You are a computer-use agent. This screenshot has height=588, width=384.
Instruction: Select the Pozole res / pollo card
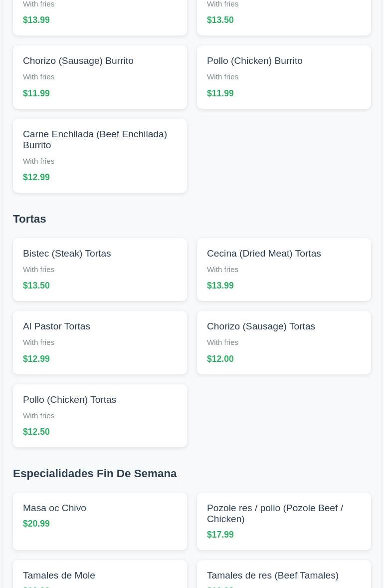[x=284, y=521]
